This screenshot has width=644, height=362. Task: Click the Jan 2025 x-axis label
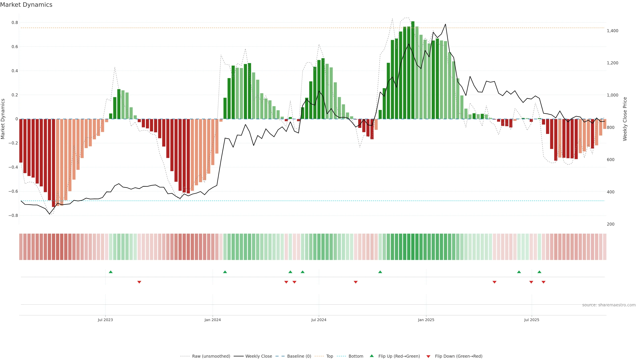pyautogui.click(x=426, y=320)
